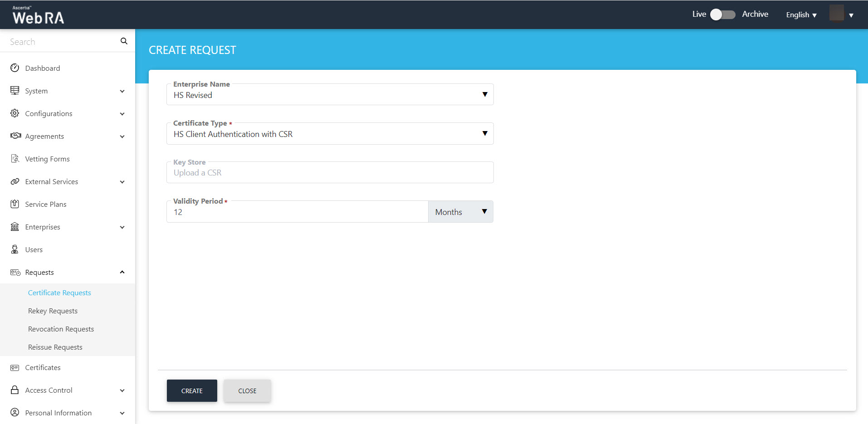868x424 pixels.
Task: Click the CREATE button
Action: click(192, 390)
